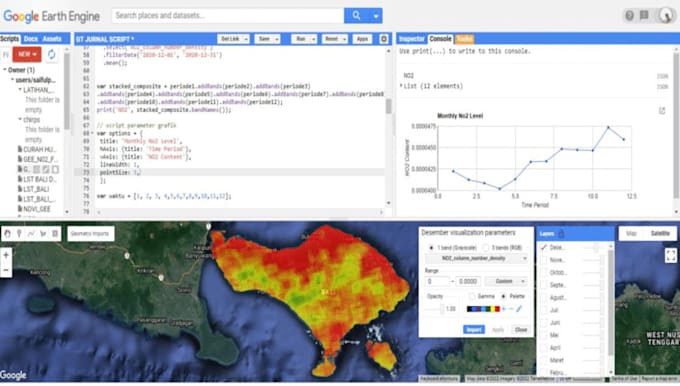Expand the List (12 elements) console entry
The height and width of the screenshot is (386, 680).
402,86
